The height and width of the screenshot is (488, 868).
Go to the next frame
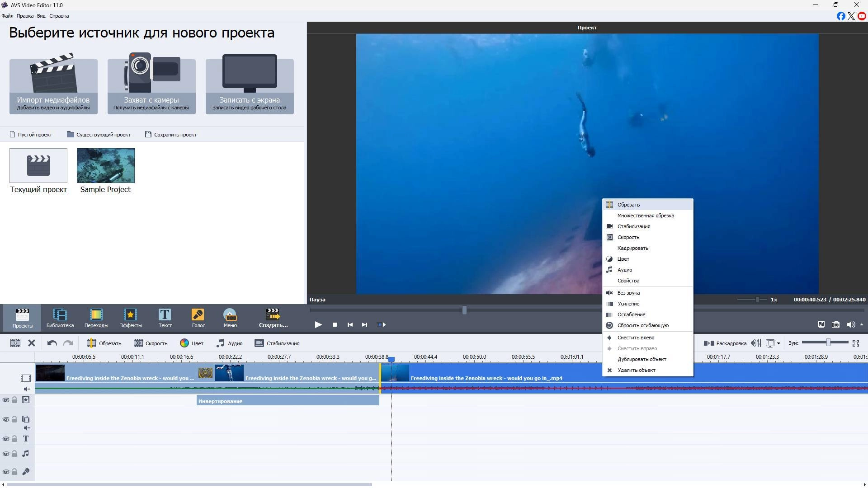(x=364, y=324)
